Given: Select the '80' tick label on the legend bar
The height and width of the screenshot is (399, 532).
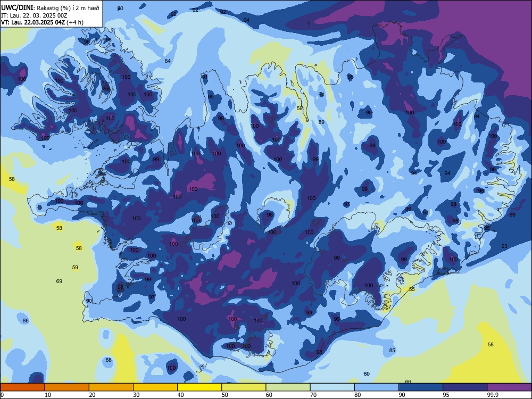Looking at the screenshot, I should click(x=358, y=395).
